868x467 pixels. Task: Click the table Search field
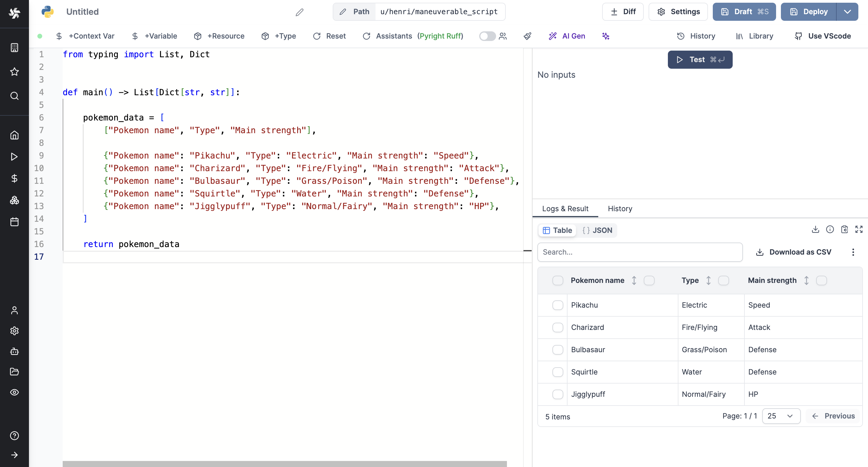coord(640,252)
